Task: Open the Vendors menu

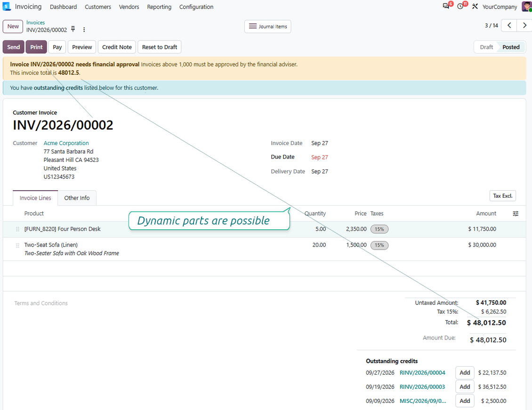Action: pyautogui.click(x=129, y=7)
